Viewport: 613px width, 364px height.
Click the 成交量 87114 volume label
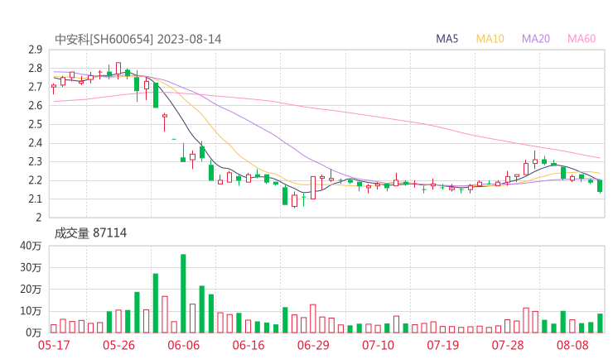tap(90, 233)
